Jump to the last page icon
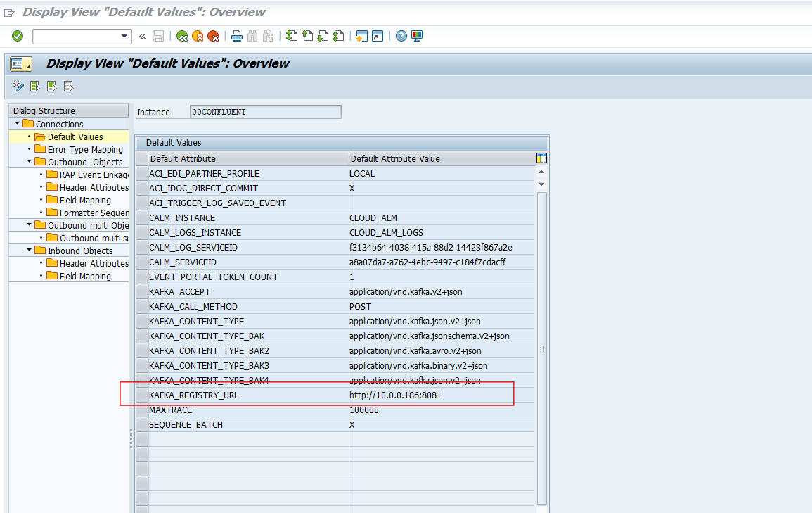812x513 pixels. (x=338, y=37)
